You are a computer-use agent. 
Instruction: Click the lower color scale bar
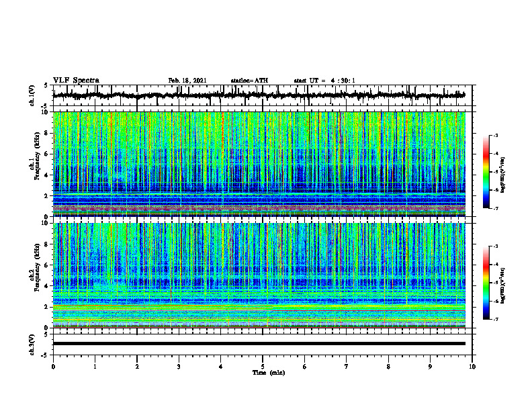tap(486, 283)
